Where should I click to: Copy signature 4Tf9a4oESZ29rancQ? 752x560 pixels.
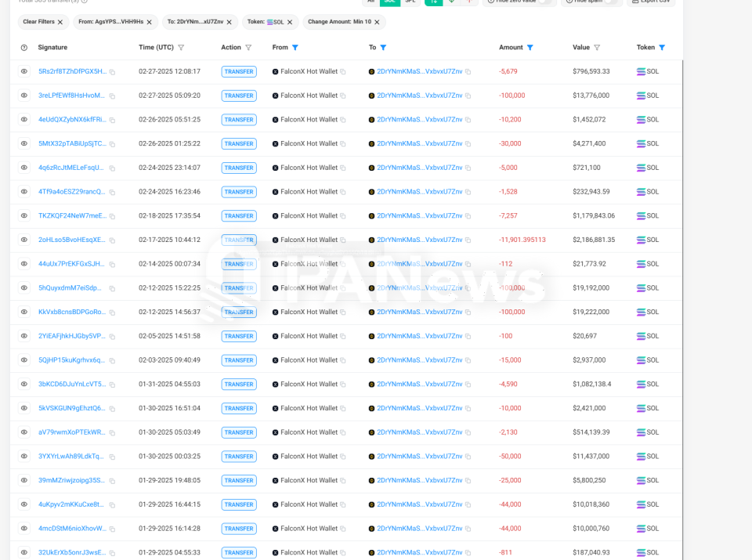click(x=112, y=192)
